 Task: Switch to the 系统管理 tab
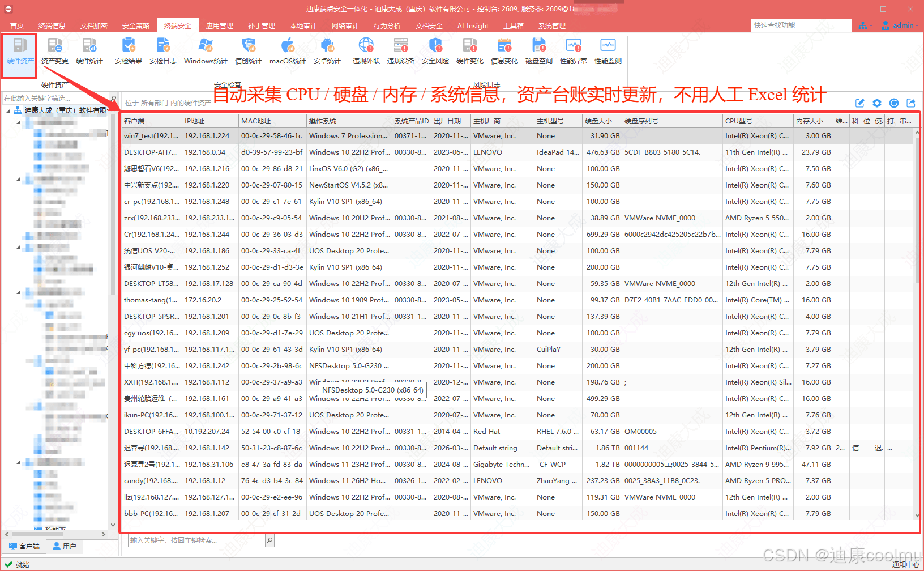pyautogui.click(x=552, y=25)
